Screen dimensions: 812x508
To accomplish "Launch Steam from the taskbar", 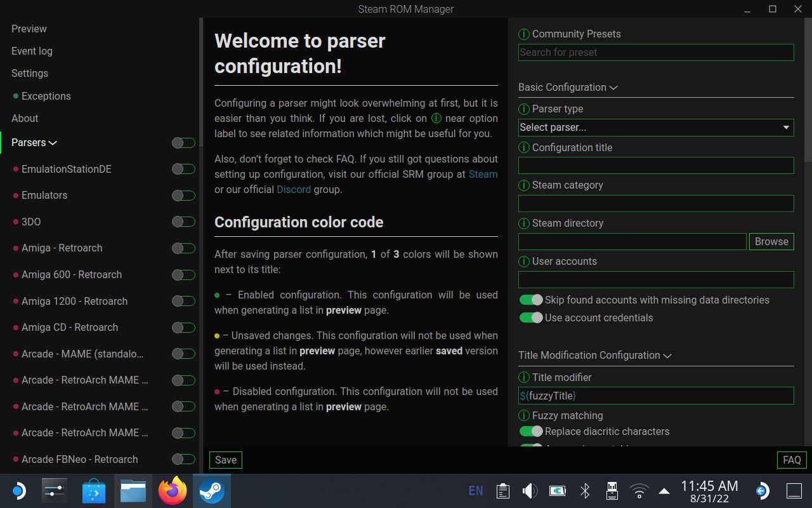I will tap(212, 490).
